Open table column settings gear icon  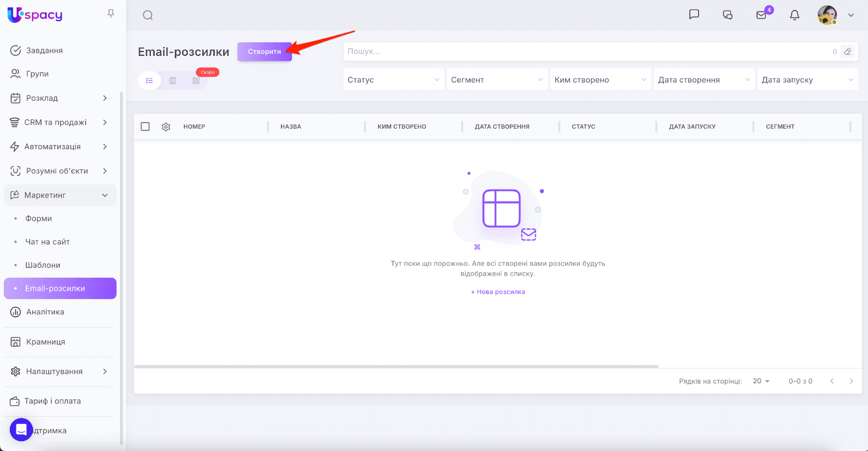166,126
